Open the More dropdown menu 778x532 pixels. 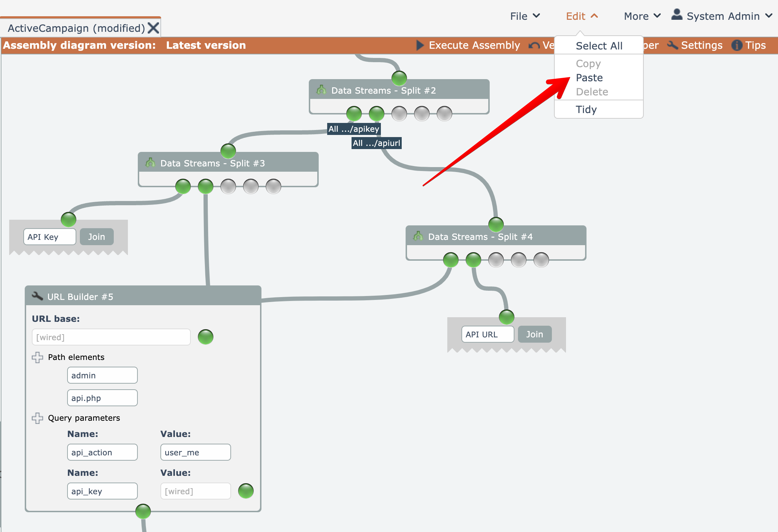pos(642,16)
